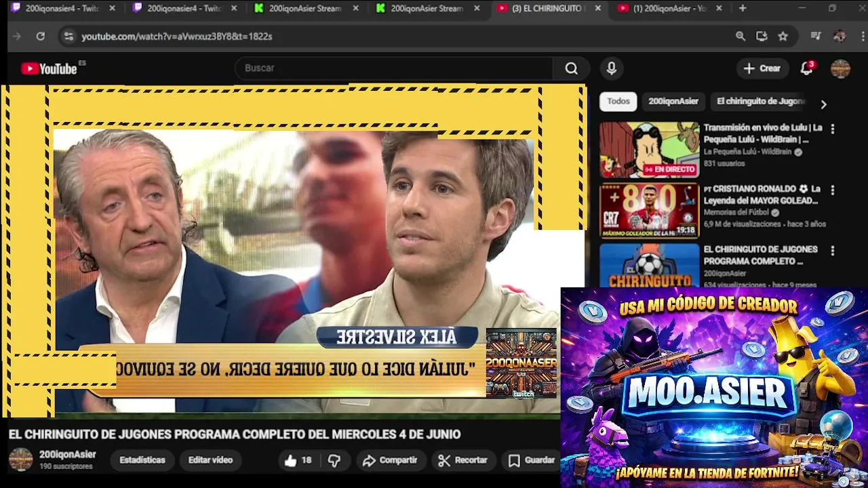Select the 200iqonAsier filter chip
Viewport: 868px width, 488px height.
tap(673, 101)
